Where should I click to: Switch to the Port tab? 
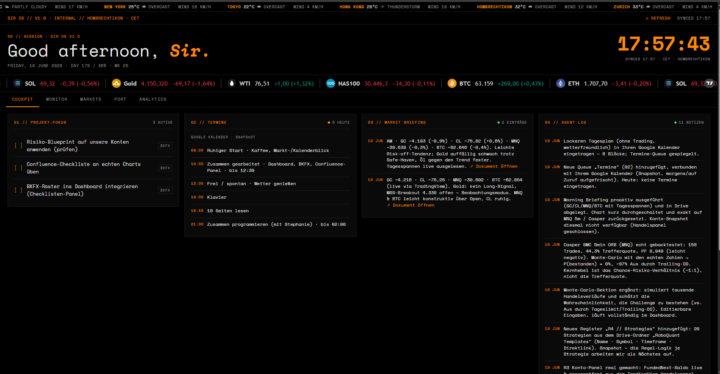[120, 99]
